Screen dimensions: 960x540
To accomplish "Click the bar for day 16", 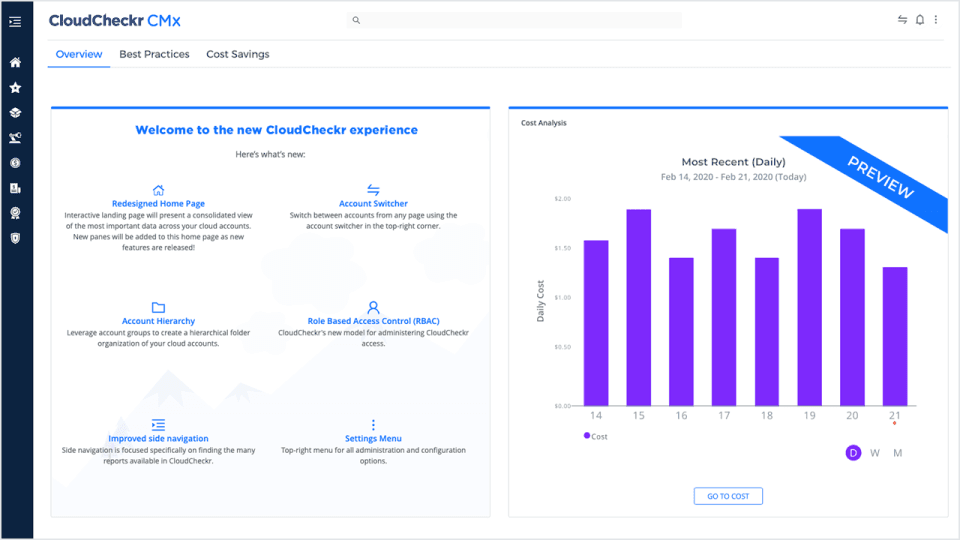I will (681, 331).
